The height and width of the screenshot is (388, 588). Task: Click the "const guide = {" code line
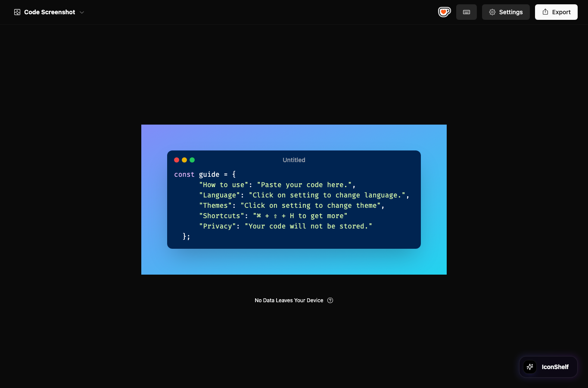(x=205, y=175)
